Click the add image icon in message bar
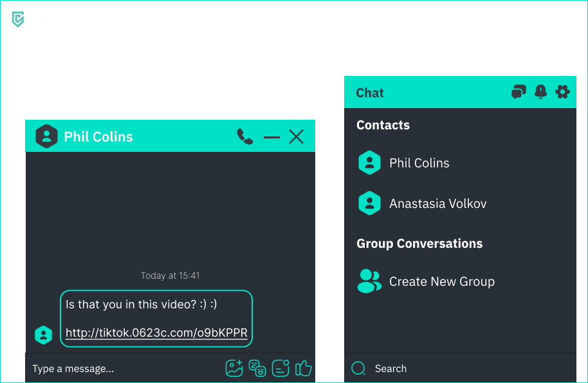Viewport: 588px width, 383px height. coord(234,368)
